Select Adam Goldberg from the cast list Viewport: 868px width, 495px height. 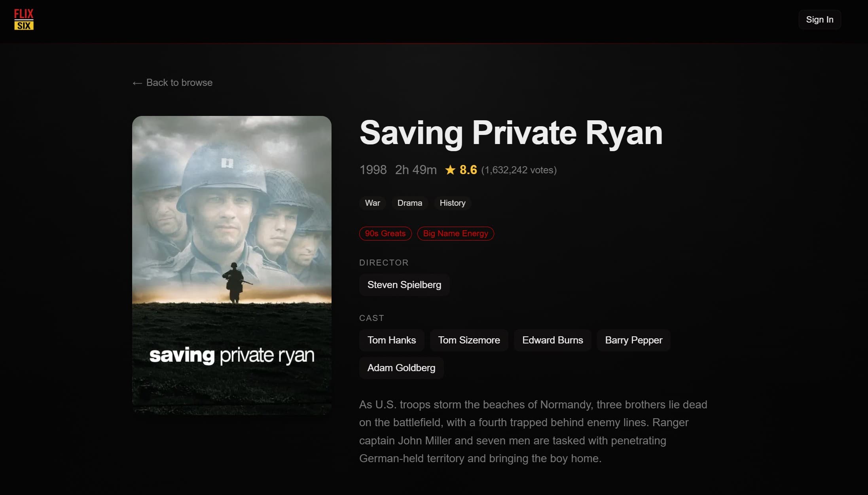point(401,368)
